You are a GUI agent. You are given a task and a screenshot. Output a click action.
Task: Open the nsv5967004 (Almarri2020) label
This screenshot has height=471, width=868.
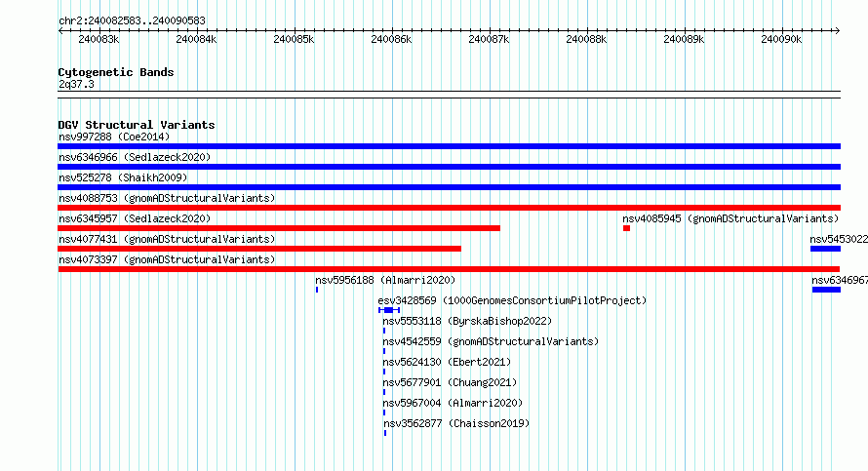[x=453, y=403]
